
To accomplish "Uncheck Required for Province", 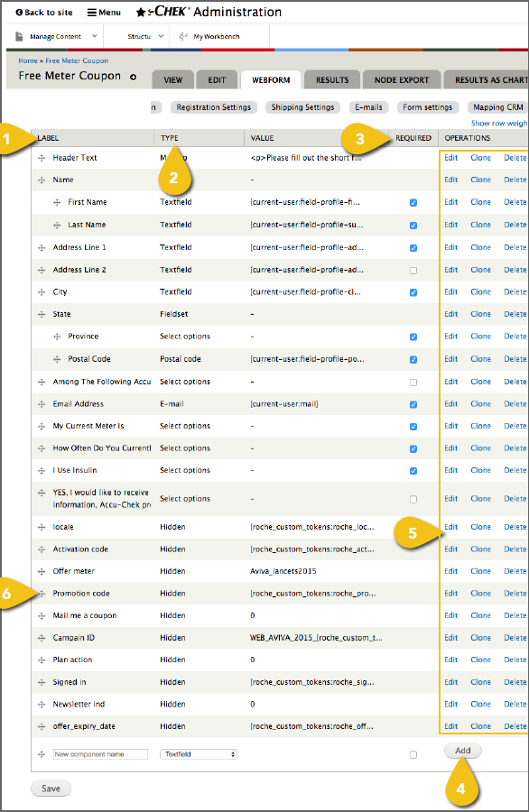I will [413, 337].
